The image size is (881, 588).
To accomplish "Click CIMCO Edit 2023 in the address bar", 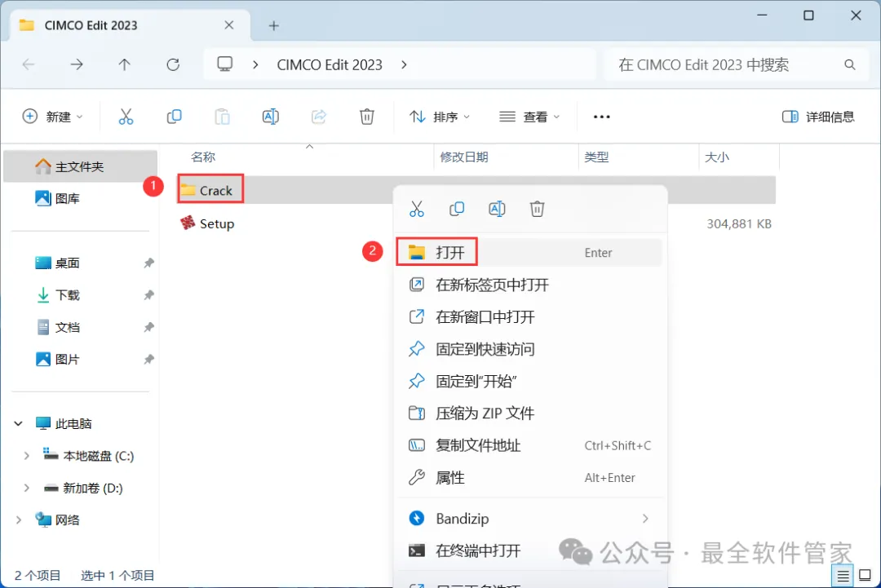I will 330,64.
